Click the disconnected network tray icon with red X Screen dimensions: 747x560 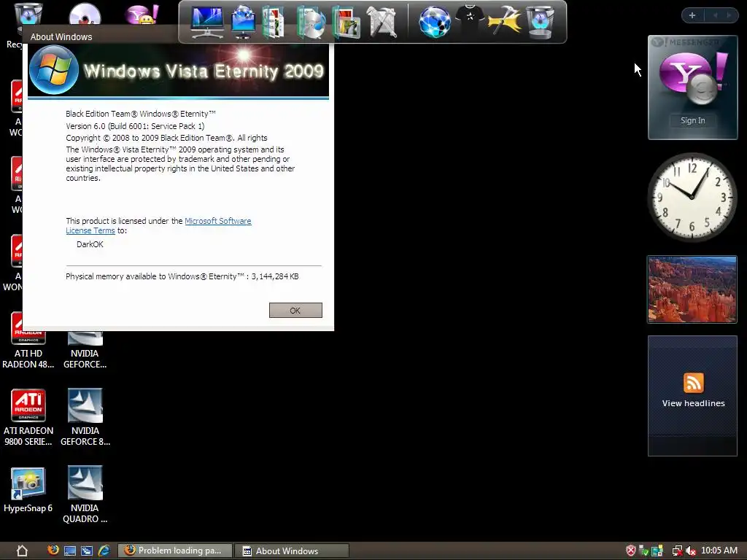click(x=677, y=551)
